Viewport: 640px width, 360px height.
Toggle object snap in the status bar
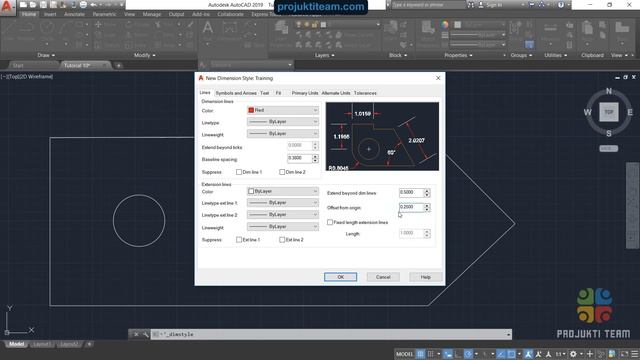[x=511, y=354]
